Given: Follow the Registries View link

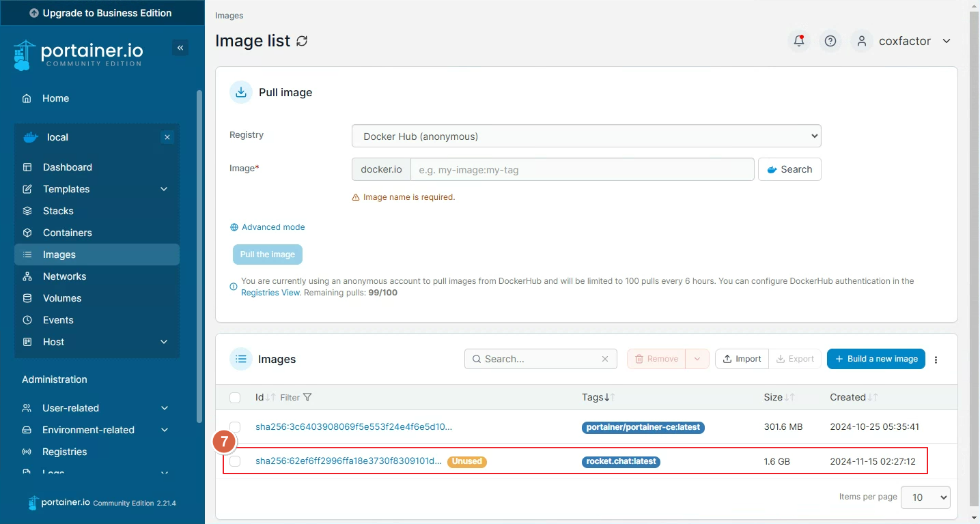Looking at the screenshot, I should 270,292.
